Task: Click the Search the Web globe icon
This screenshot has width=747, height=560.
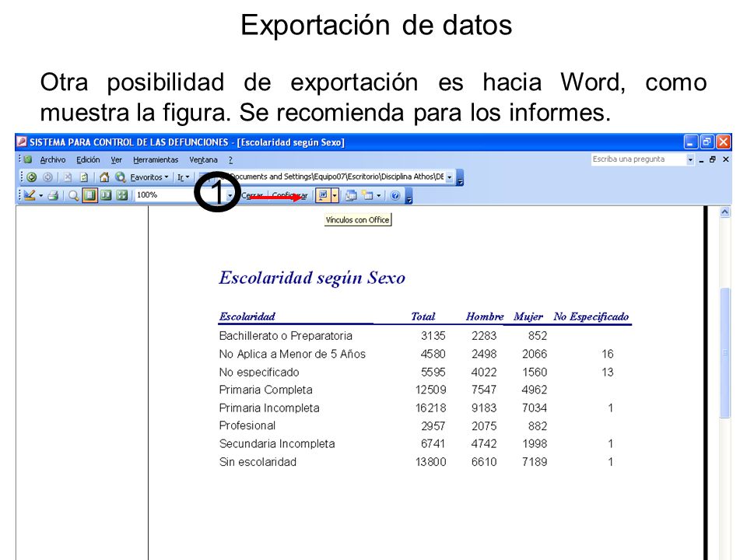Action: (121, 177)
